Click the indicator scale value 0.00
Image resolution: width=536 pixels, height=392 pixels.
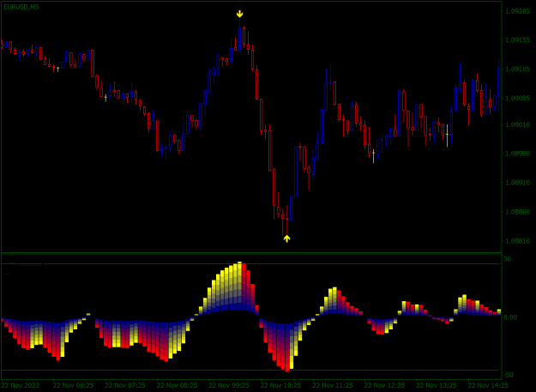click(510, 317)
